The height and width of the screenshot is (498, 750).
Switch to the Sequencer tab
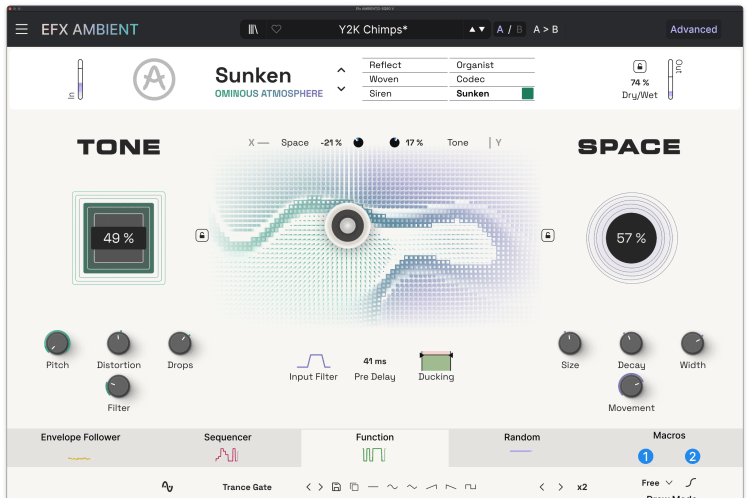tap(227, 447)
